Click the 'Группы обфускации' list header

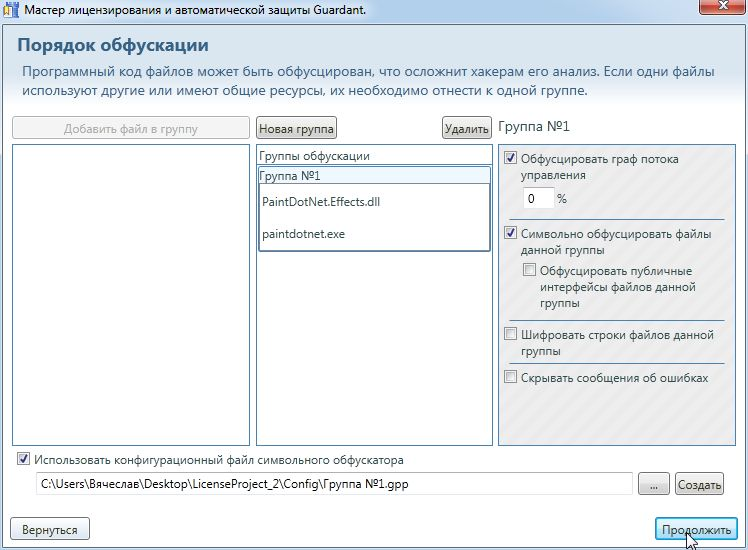pos(315,156)
